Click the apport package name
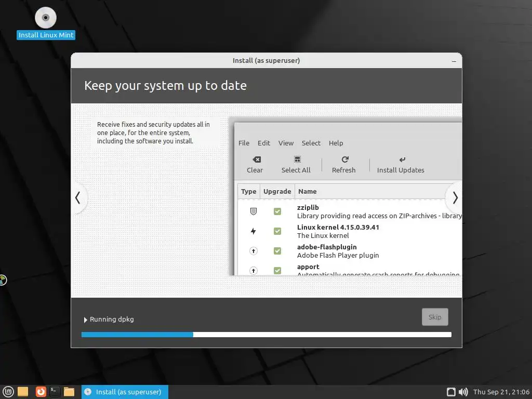This screenshot has height=399, width=532. coord(308,267)
